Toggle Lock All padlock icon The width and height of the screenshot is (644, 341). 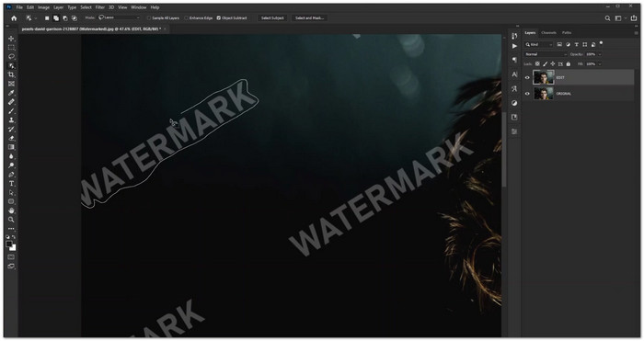tap(569, 64)
